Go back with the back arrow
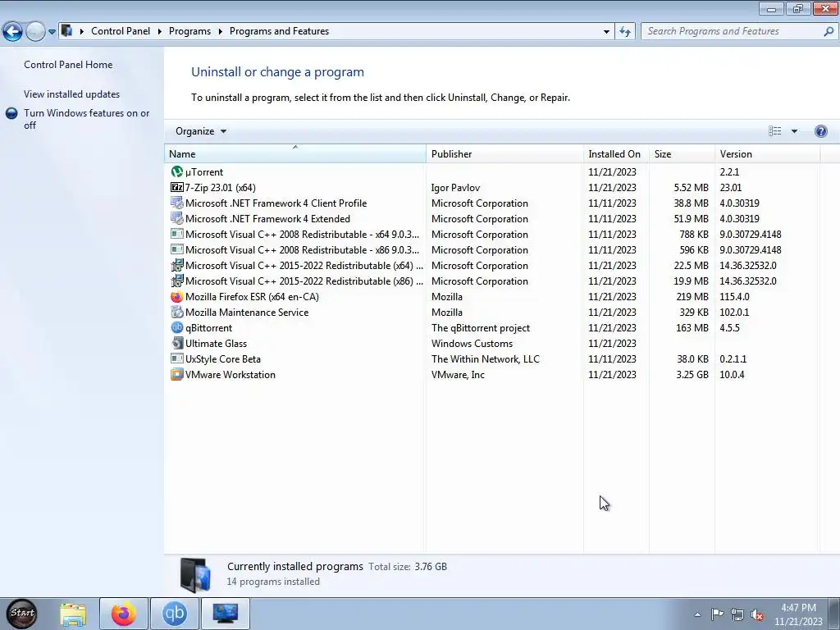This screenshot has height=630, width=840. coord(12,32)
